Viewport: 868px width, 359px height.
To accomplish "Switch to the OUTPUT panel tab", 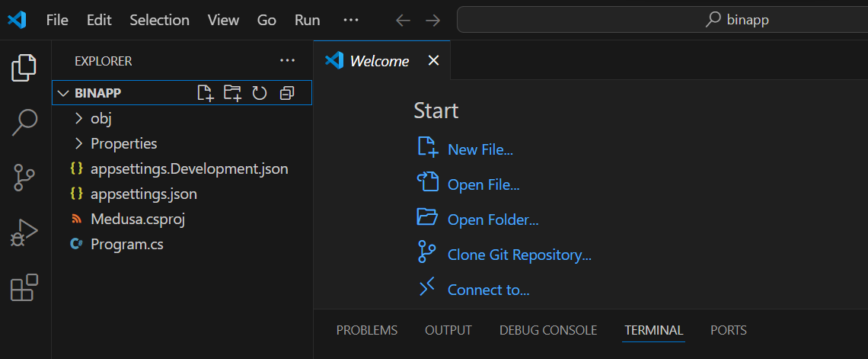I will pyautogui.click(x=448, y=330).
